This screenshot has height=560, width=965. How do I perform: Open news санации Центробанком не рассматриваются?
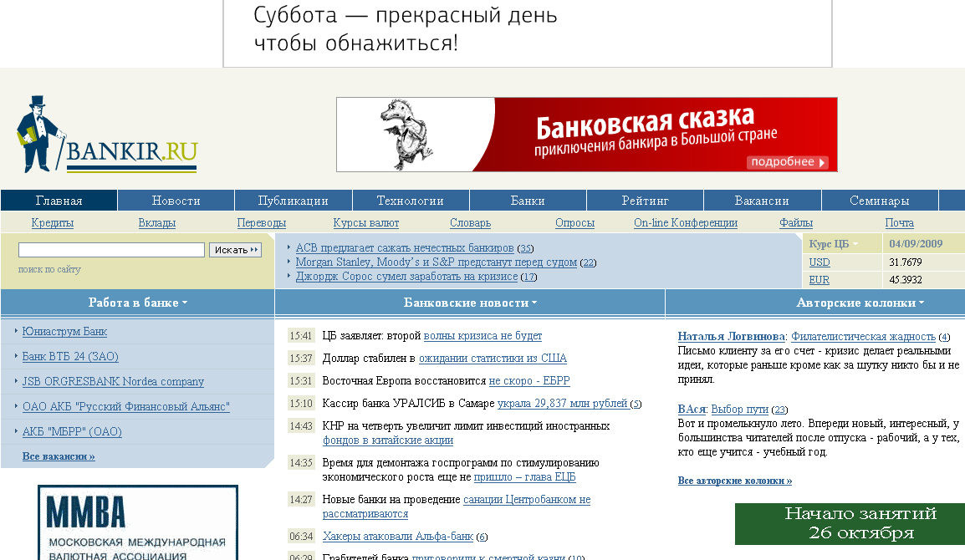click(457, 507)
